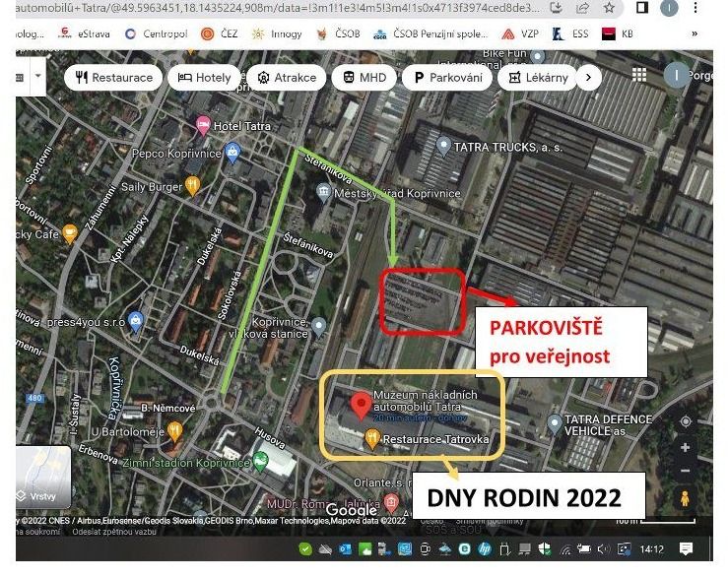Switch map layers via Vrstvy thumbnail
This screenshot has height=578, width=728.
pyautogui.click(x=43, y=478)
